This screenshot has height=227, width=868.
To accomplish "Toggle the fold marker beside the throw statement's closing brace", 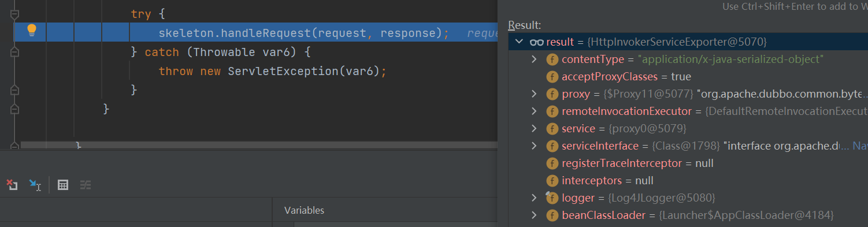I will point(15,90).
